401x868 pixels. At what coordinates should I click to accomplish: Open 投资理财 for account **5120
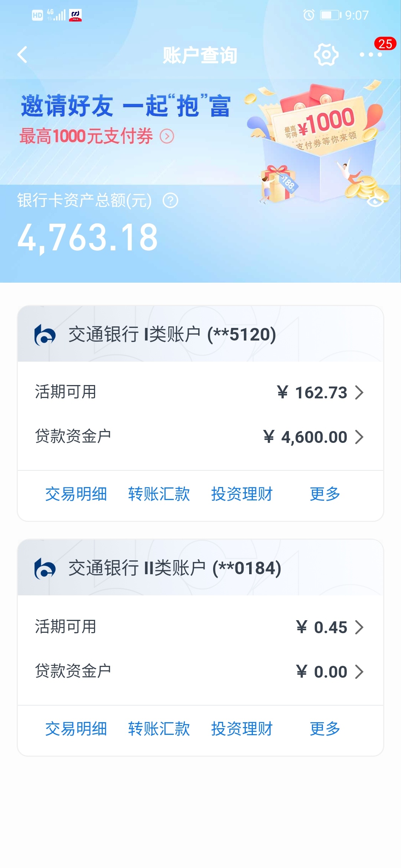point(242,494)
